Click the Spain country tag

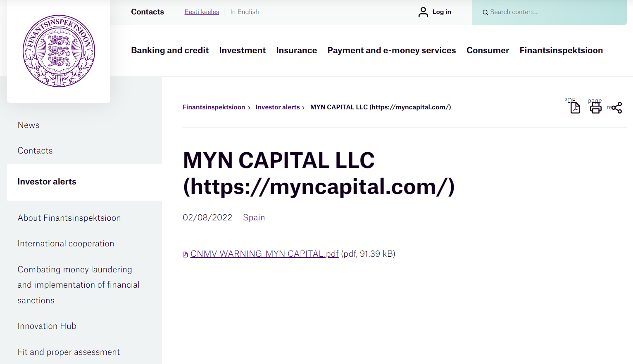point(254,217)
